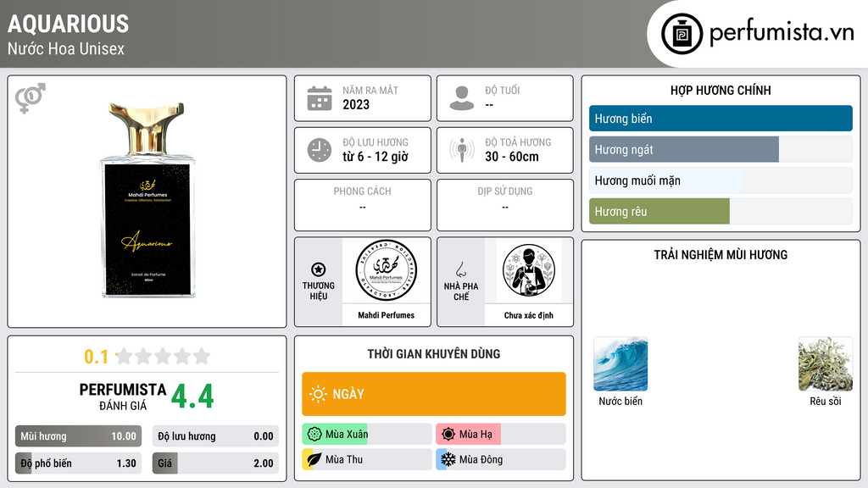Click the longevity value từ 6 - 12 giờ
The width and height of the screenshot is (868, 488).
pos(376,157)
